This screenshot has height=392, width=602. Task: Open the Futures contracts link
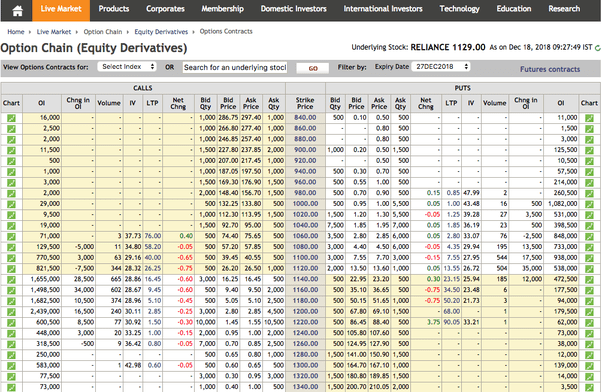click(x=550, y=69)
